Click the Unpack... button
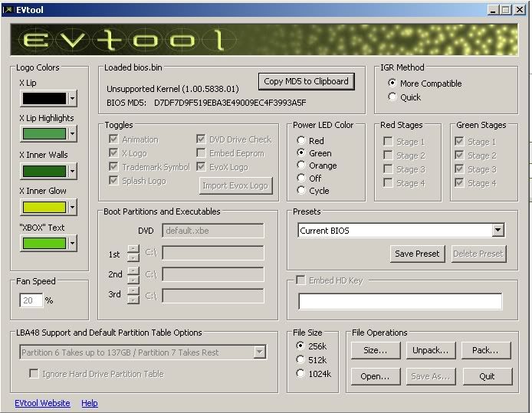 pyautogui.click(x=432, y=350)
